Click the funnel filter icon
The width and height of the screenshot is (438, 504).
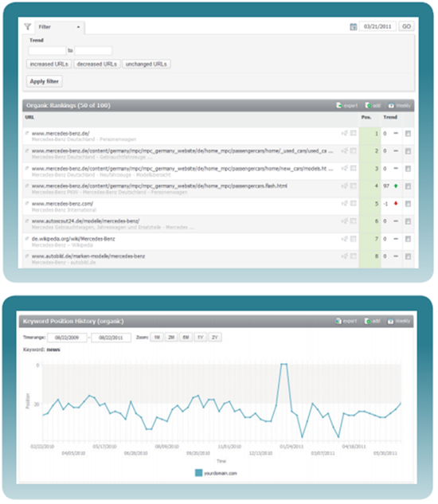coord(28,27)
